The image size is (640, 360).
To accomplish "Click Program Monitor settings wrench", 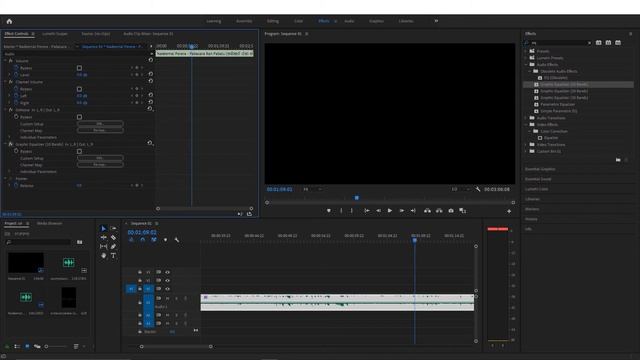I will click(x=478, y=189).
